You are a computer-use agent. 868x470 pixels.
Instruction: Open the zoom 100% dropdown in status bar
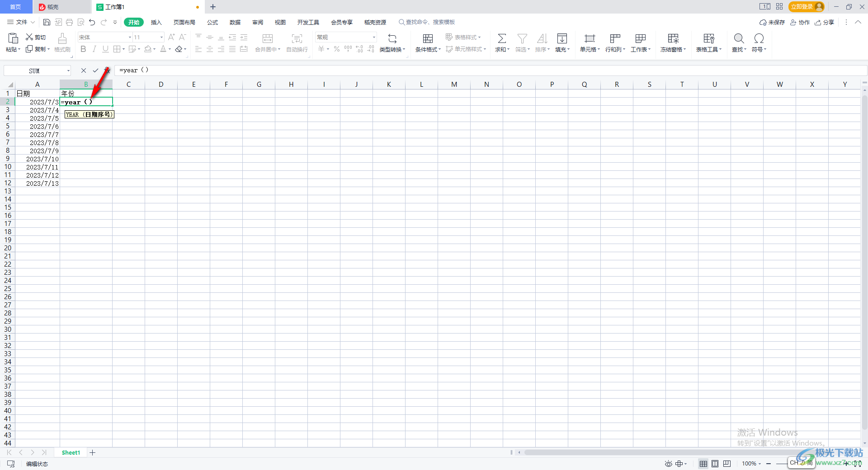tap(751, 464)
